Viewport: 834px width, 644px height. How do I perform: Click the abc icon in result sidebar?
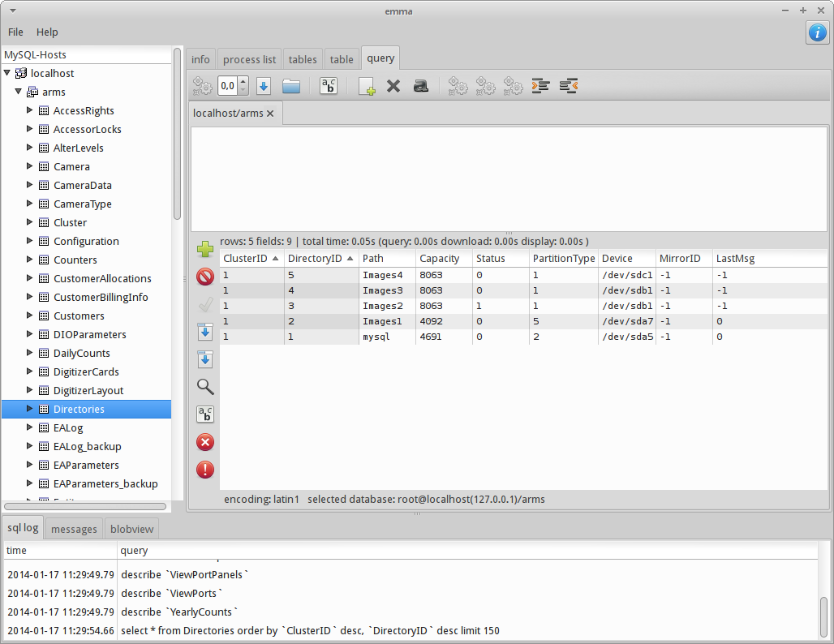tap(204, 414)
